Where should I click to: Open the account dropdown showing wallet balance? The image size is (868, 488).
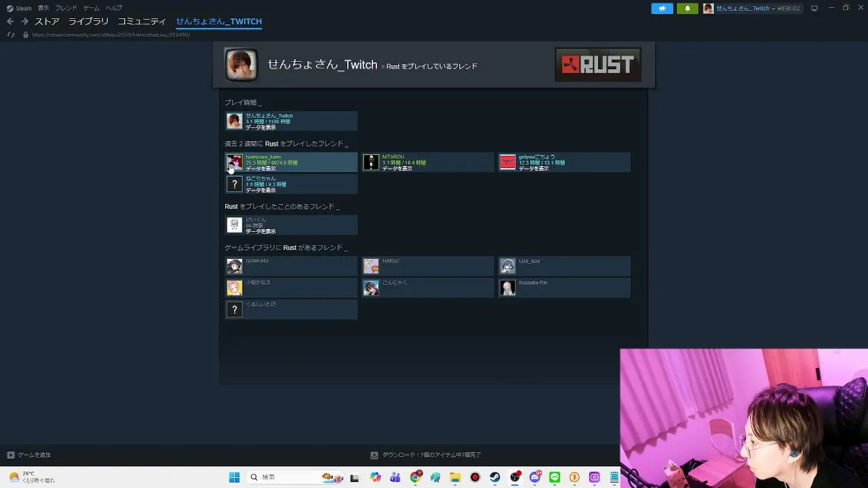[751, 8]
